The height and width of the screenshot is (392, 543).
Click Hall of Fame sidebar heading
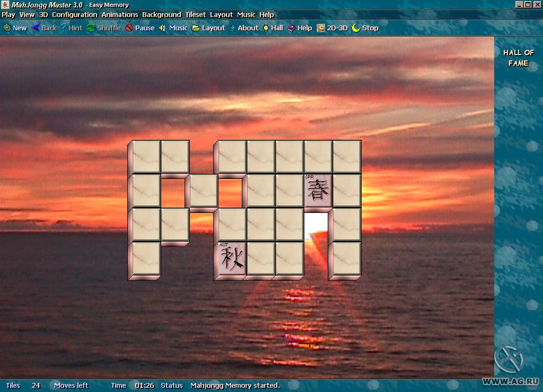tap(519, 58)
